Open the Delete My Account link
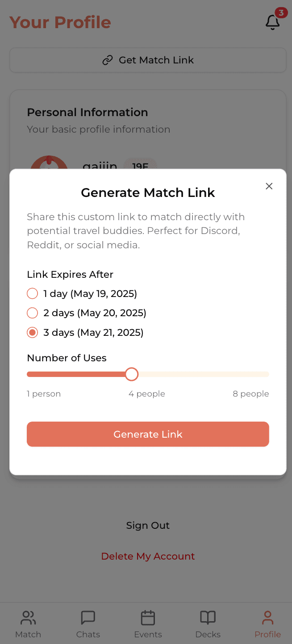This screenshot has width=292, height=644. click(x=148, y=556)
